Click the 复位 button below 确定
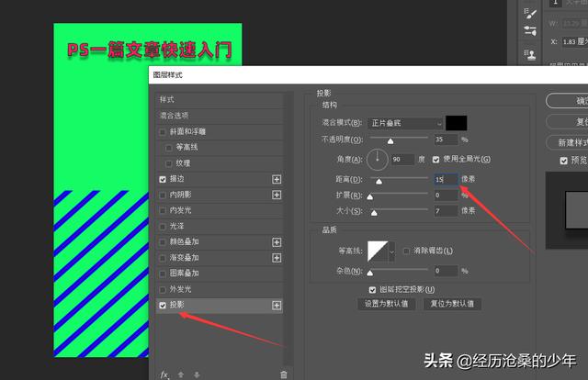 pyautogui.click(x=568, y=122)
